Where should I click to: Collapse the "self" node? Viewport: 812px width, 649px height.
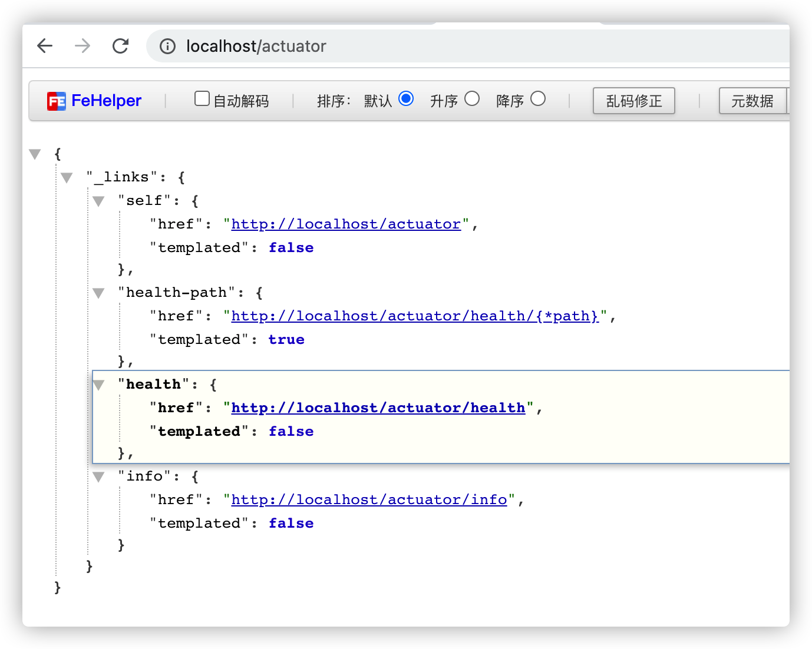[x=98, y=201]
